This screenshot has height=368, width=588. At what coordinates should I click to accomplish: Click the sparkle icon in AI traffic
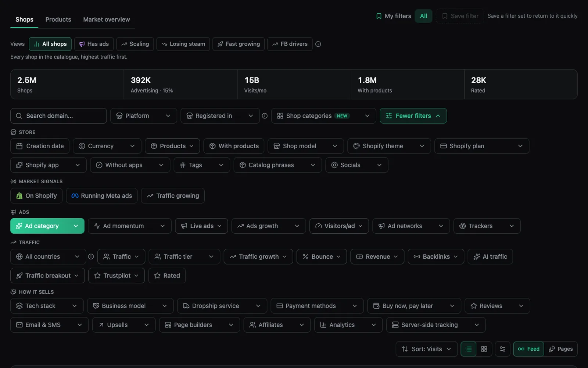(x=477, y=257)
